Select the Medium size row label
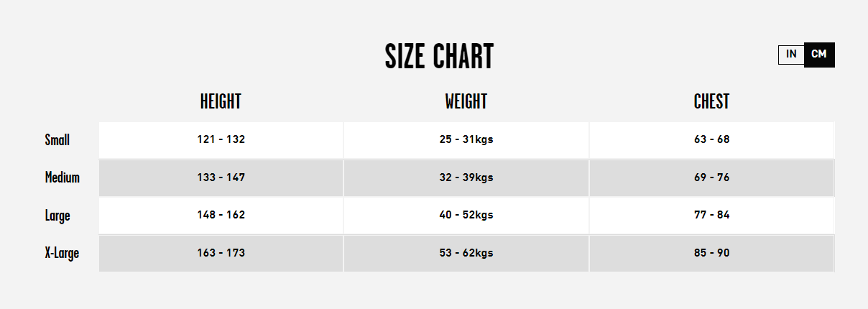Viewport: 868px width, 309px height. pos(63,177)
